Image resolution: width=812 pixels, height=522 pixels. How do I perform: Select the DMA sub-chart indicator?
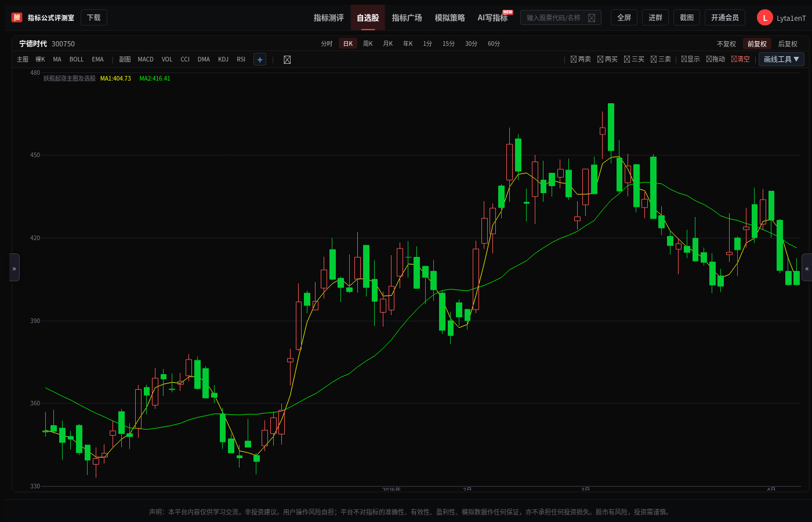pos(204,60)
